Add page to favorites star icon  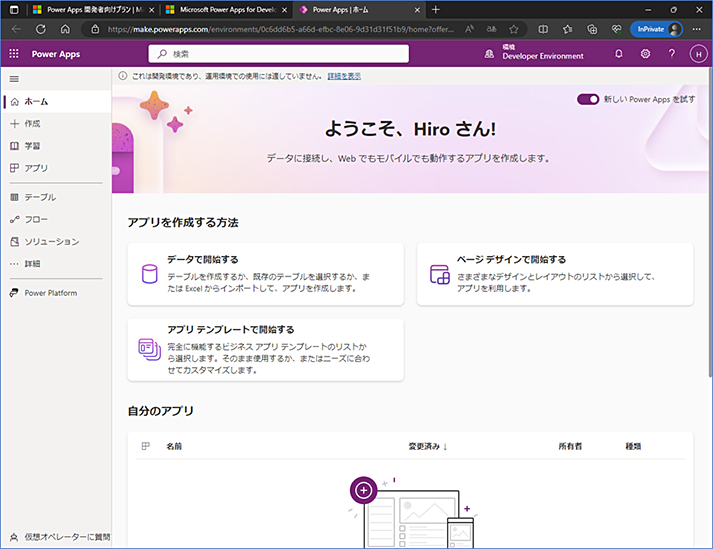(514, 29)
